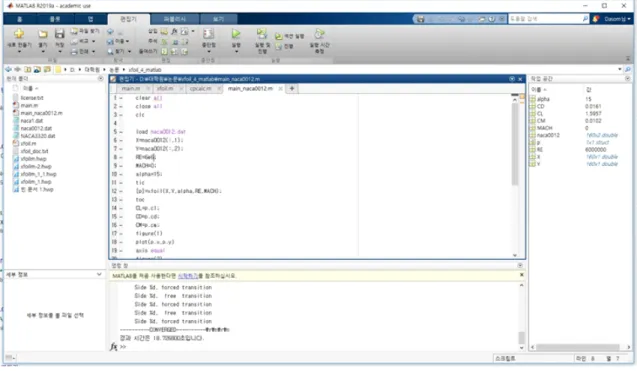Click the command window vertical scrollbar
Image resolution: width=637 pixels, height=371 pixels.
tap(522, 337)
